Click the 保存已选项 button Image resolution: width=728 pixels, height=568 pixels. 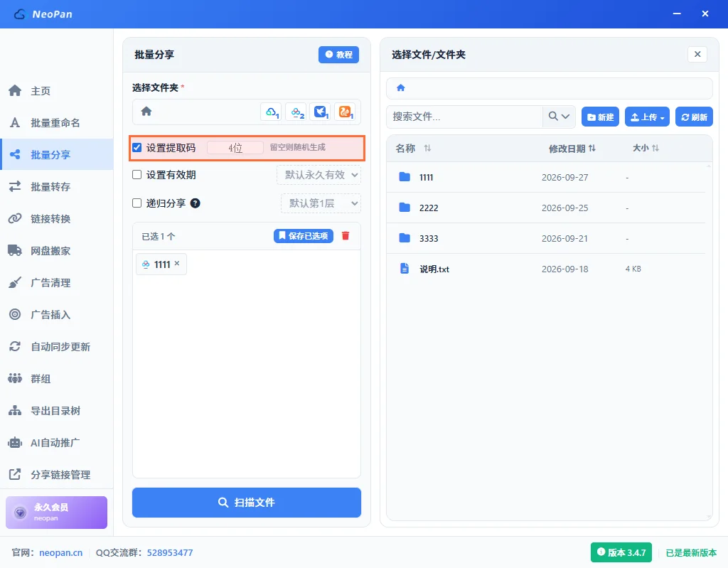pos(304,236)
